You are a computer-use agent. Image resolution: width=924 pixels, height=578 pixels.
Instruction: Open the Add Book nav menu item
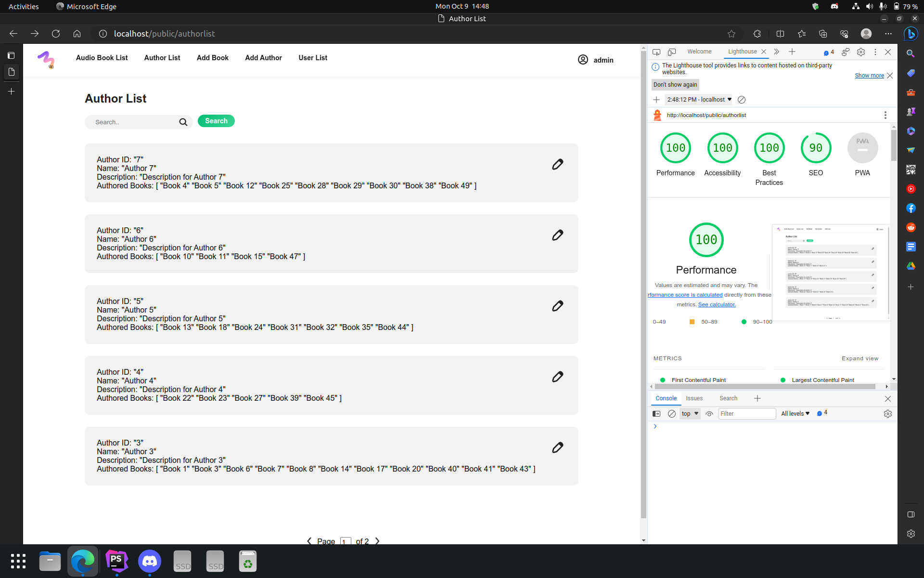[212, 58]
